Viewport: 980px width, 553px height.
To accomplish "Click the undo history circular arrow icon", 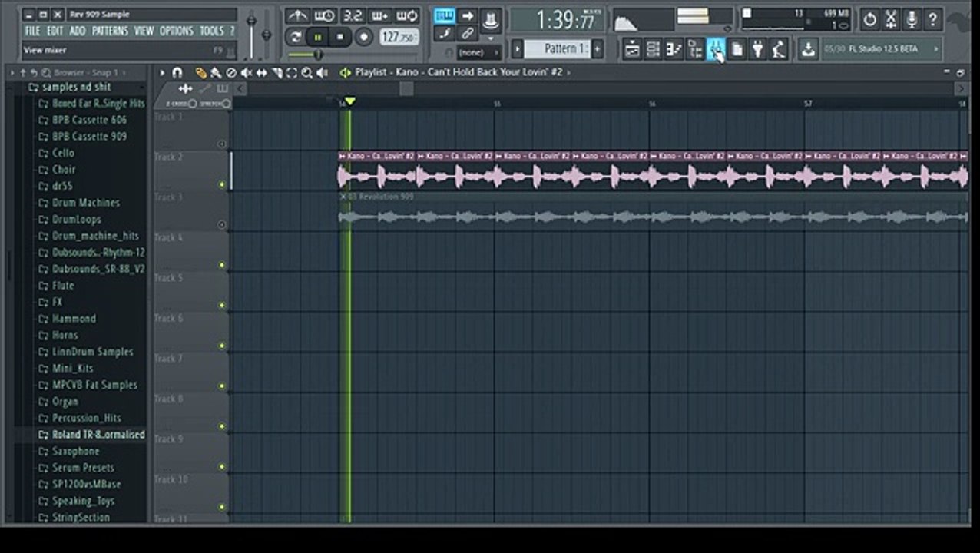I will (x=869, y=19).
